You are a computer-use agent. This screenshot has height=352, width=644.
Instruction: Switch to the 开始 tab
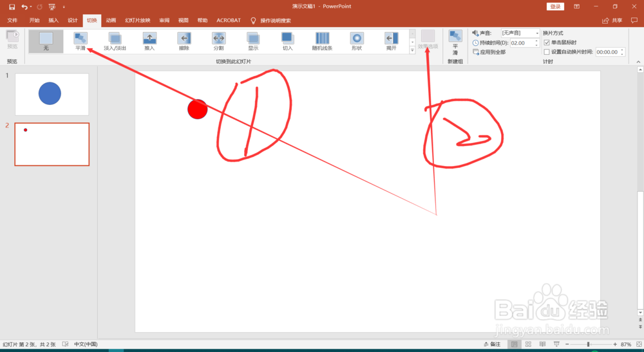(35, 20)
